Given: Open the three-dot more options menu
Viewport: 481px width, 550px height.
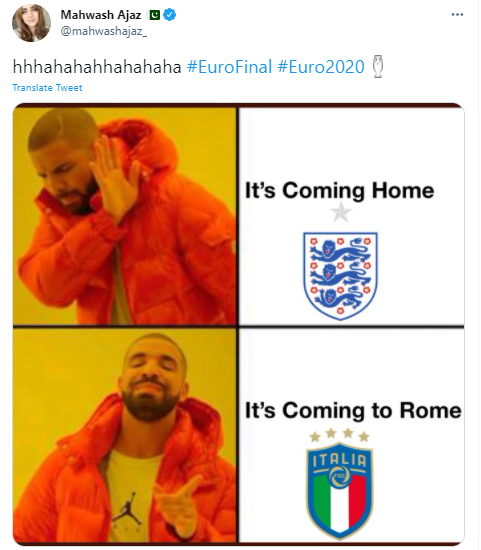Looking at the screenshot, I should pyautogui.click(x=457, y=14).
